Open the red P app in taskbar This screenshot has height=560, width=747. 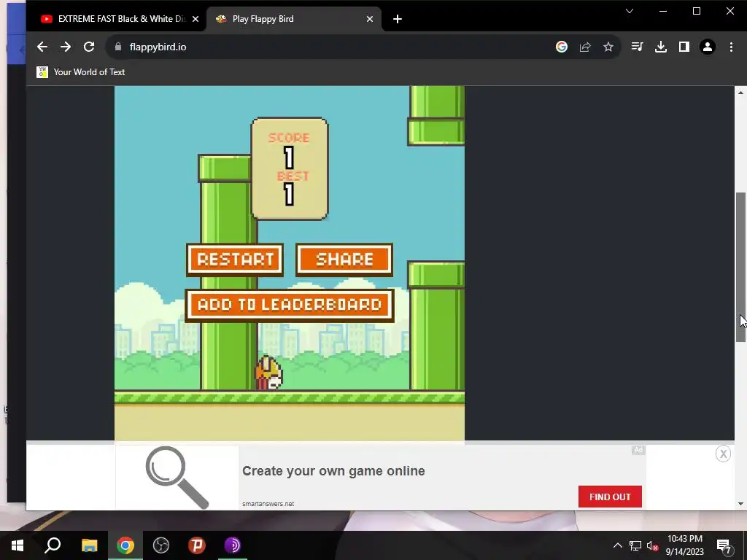click(x=197, y=545)
